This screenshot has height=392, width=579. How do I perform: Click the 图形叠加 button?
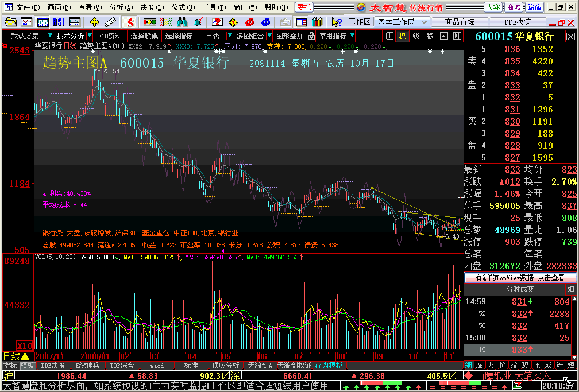pos(290,36)
